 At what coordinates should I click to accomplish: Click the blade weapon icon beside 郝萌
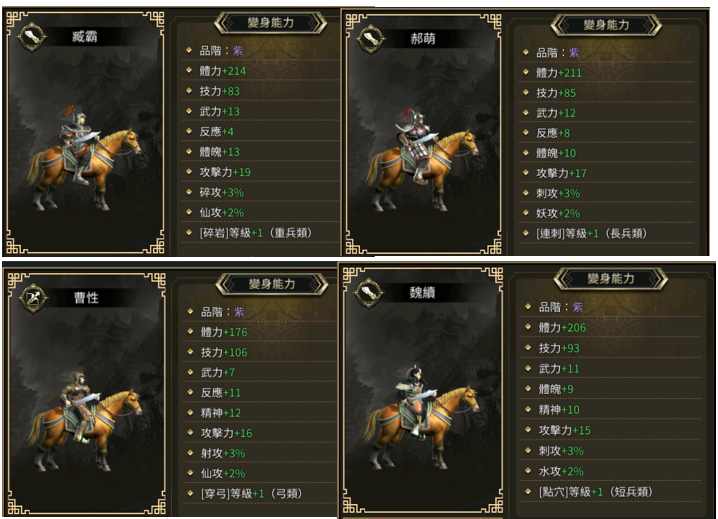point(371,38)
